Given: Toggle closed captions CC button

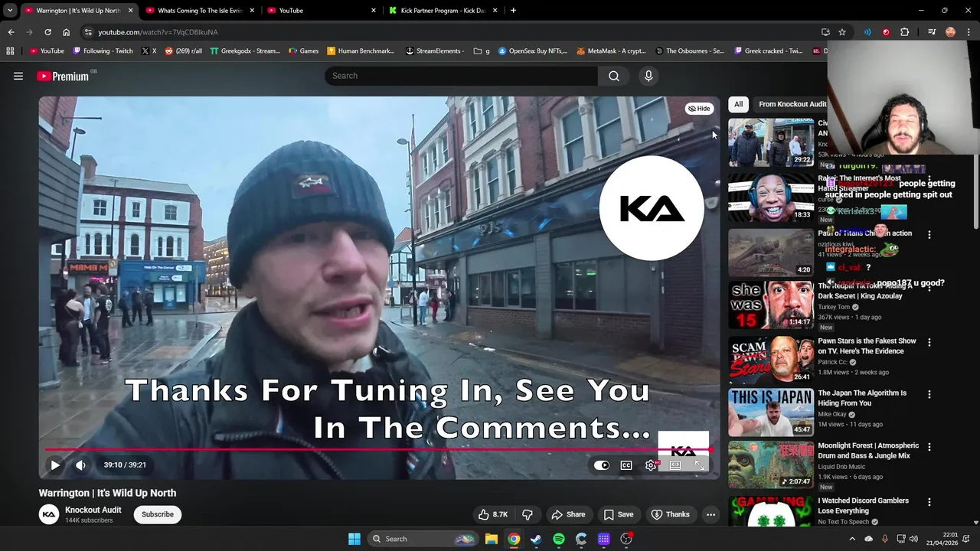Looking at the screenshot, I should [x=626, y=465].
